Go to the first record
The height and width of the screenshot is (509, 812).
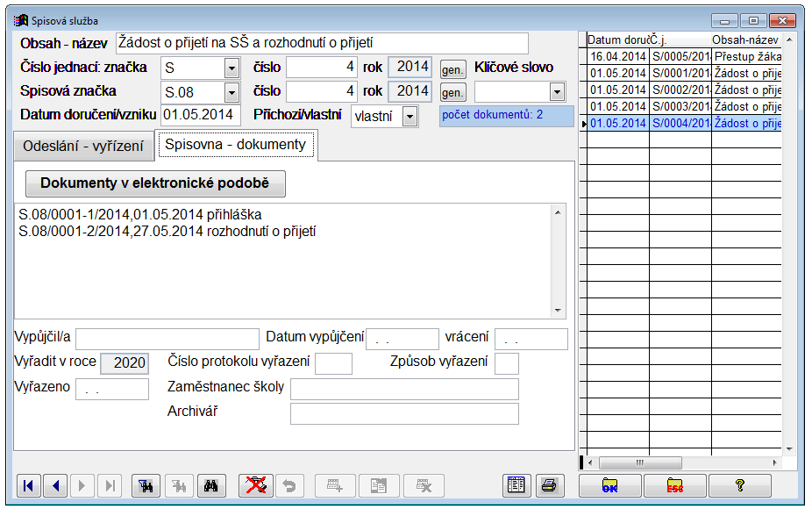click(29, 485)
